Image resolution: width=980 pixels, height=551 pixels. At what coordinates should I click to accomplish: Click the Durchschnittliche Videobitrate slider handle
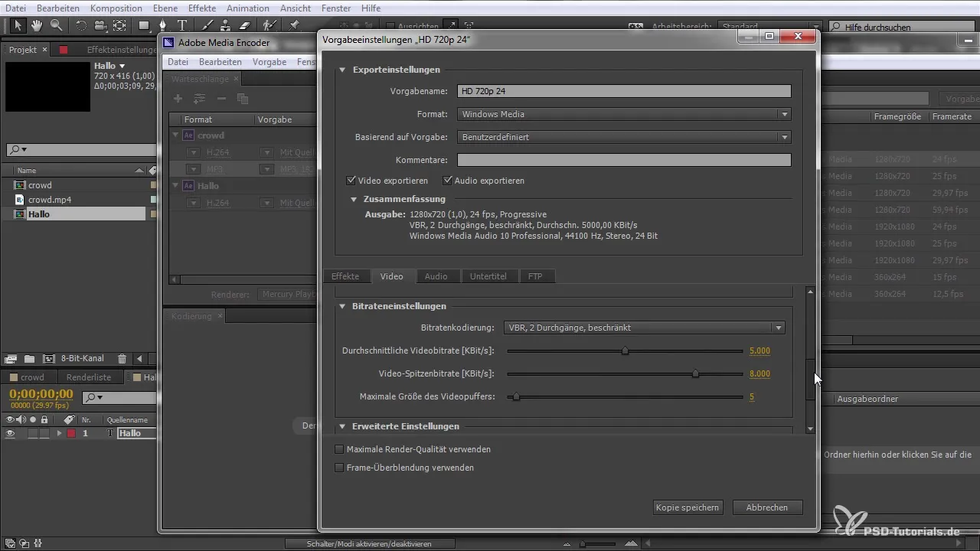tap(626, 351)
